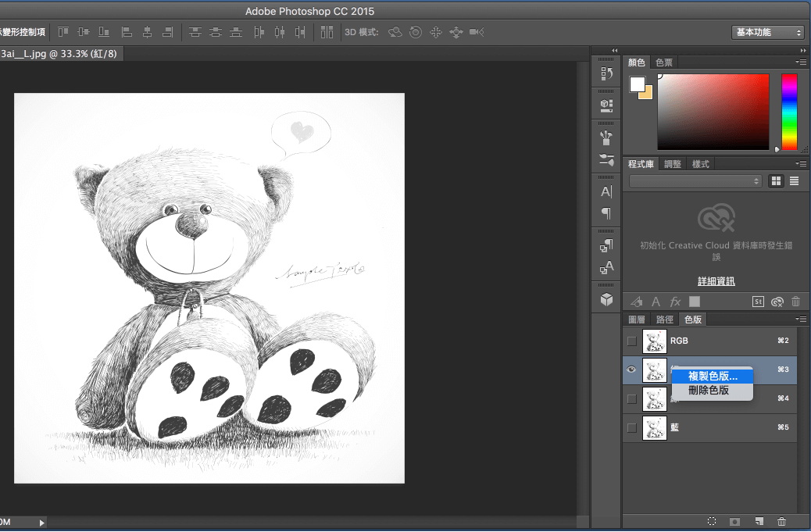The width and height of the screenshot is (811, 532).
Task: Show the blue channel visibility
Action: pos(632,427)
